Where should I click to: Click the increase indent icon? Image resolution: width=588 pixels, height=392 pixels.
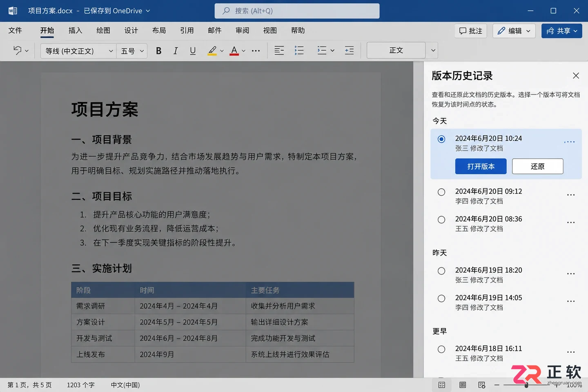pos(350,51)
